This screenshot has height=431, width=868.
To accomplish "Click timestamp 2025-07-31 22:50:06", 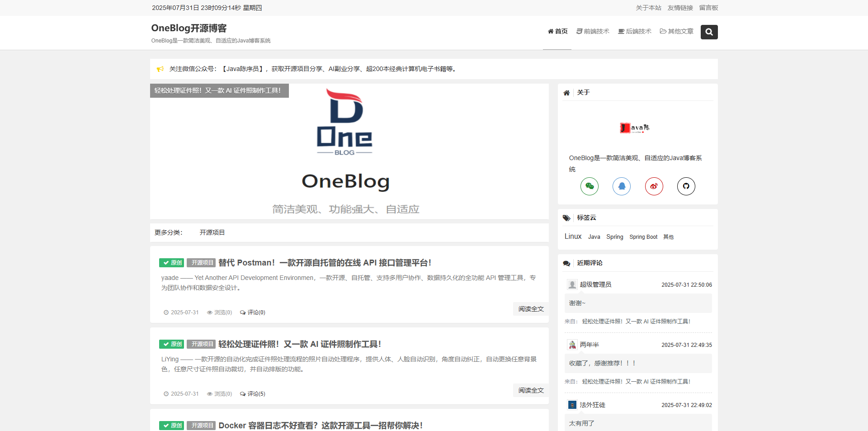I will pyautogui.click(x=687, y=285).
